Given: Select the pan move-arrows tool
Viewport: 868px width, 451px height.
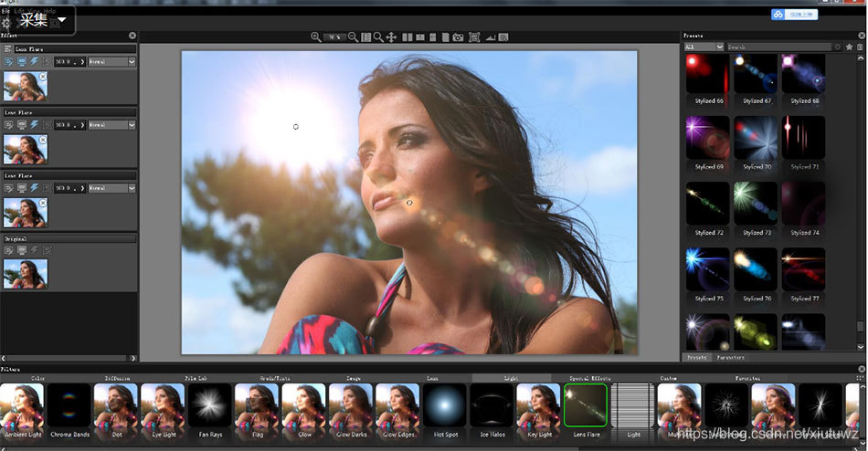Looking at the screenshot, I should click(x=391, y=37).
